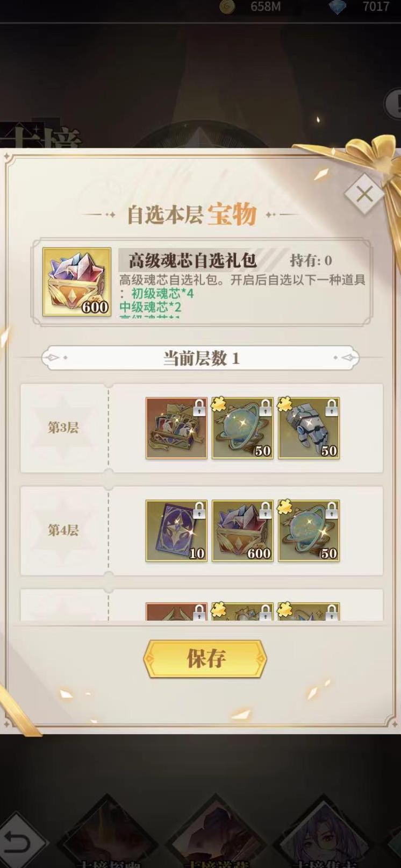This screenshot has width=401, height=868.
Task: Pick the 600 soul core chest in 第4层
Action: tap(242, 531)
